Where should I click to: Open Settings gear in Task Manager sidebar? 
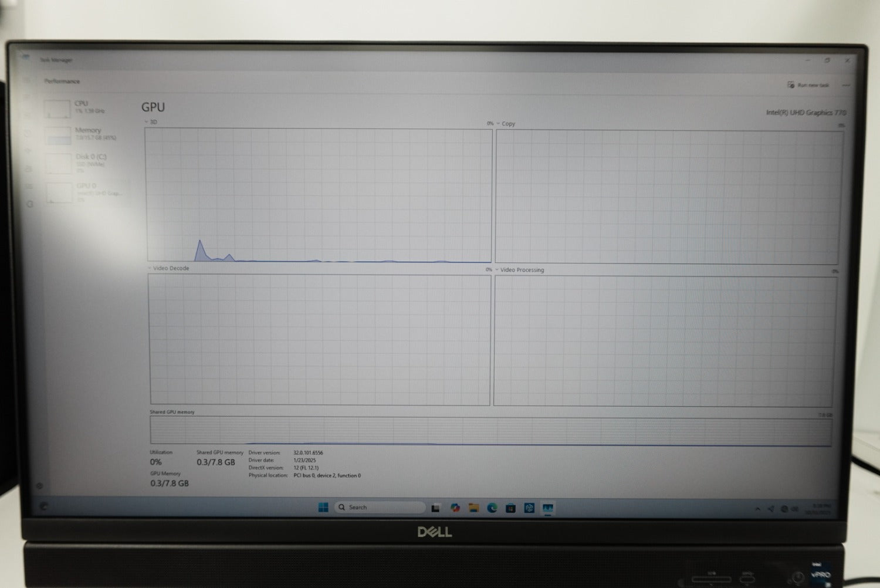coord(39,486)
